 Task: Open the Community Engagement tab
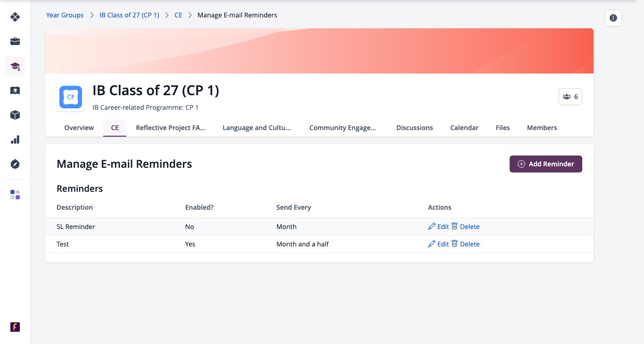[x=343, y=128]
